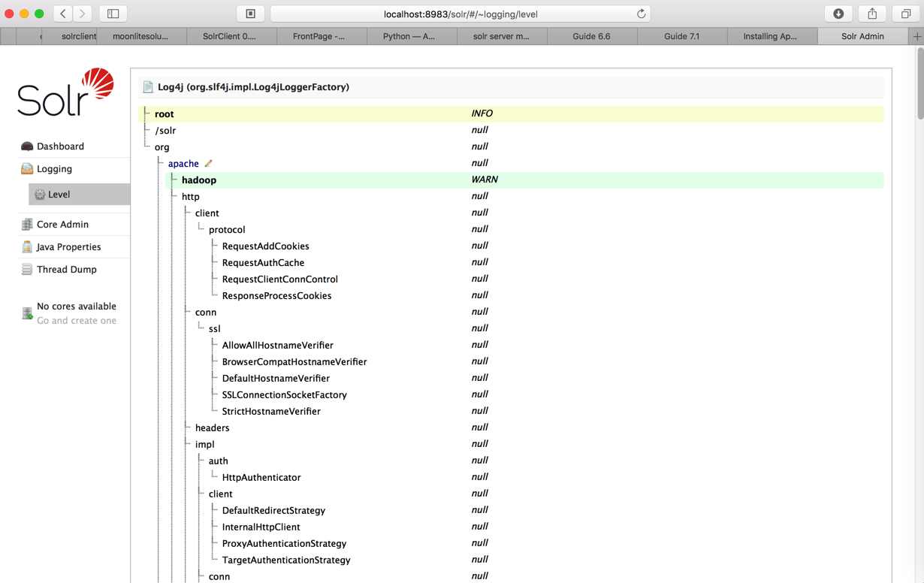Image resolution: width=924 pixels, height=583 pixels.
Task: Select the ResponseProcessCookies logger
Action: pos(277,296)
